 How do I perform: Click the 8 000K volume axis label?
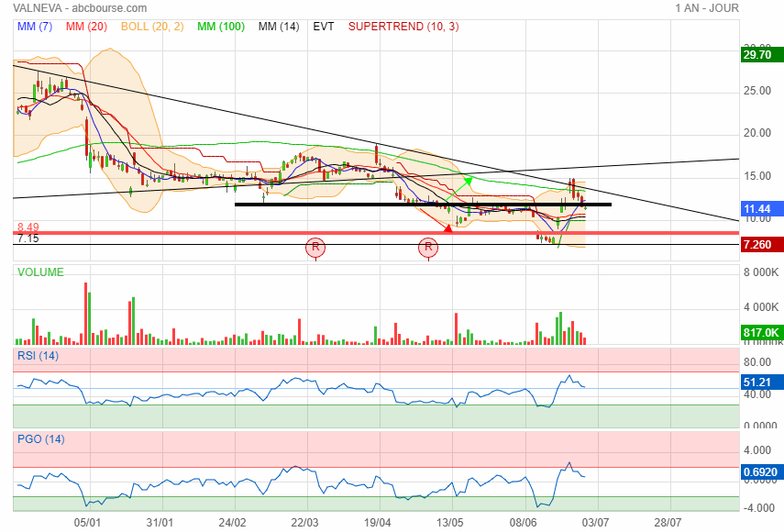[761, 272]
